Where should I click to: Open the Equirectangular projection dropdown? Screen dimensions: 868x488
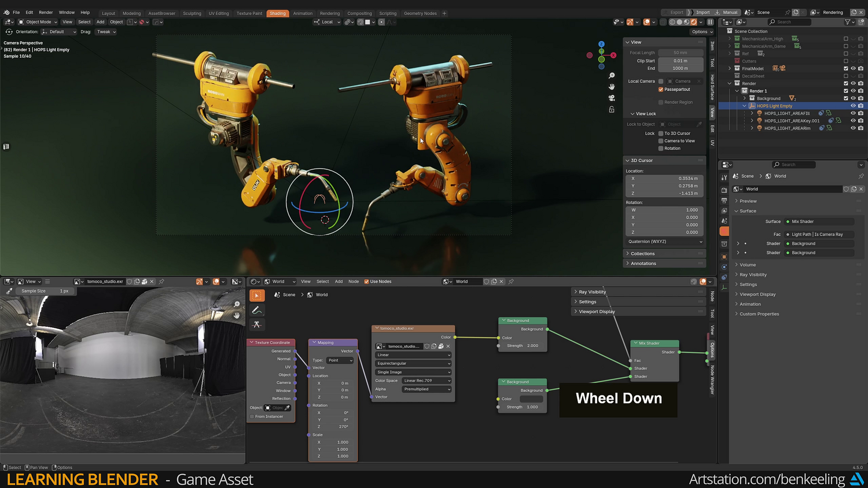(x=413, y=364)
